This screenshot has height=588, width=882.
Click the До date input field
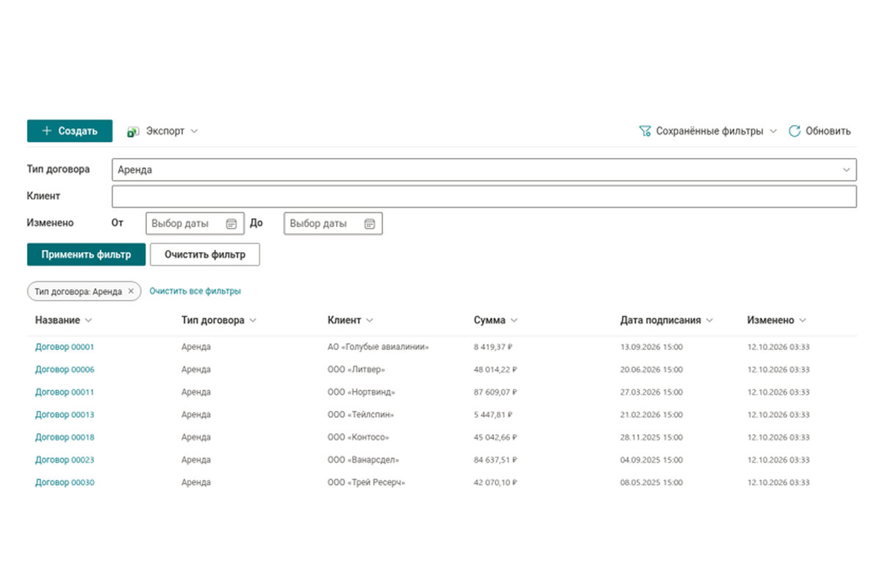[x=333, y=223]
